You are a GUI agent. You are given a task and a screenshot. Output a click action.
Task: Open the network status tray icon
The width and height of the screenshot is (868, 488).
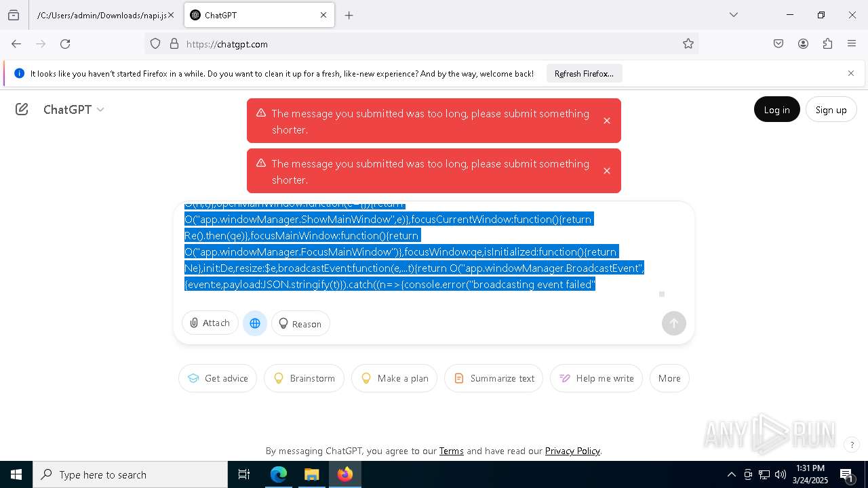(x=764, y=474)
